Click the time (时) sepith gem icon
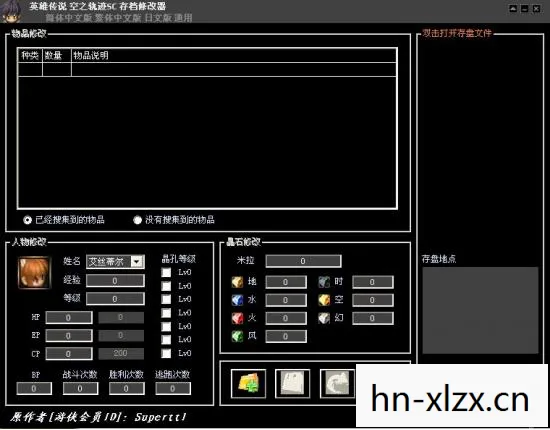Screen dimensions: 550x430 tap(324, 282)
